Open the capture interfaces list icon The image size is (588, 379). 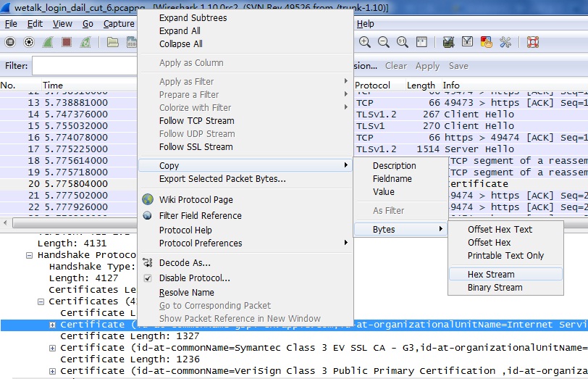pos(10,42)
